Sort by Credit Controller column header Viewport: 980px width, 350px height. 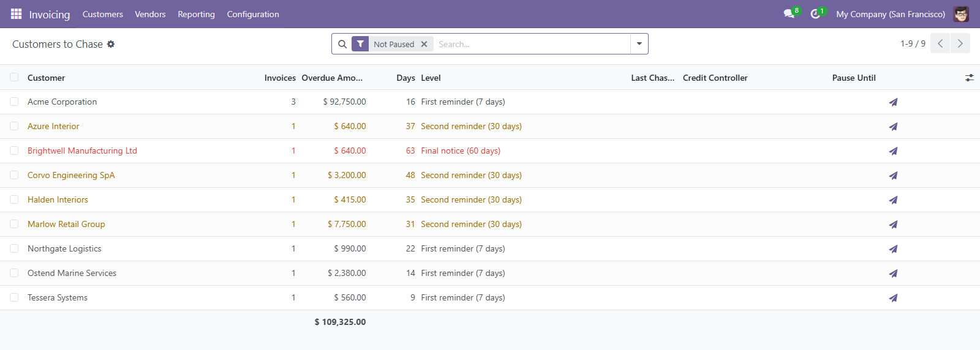tap(715, 78)
